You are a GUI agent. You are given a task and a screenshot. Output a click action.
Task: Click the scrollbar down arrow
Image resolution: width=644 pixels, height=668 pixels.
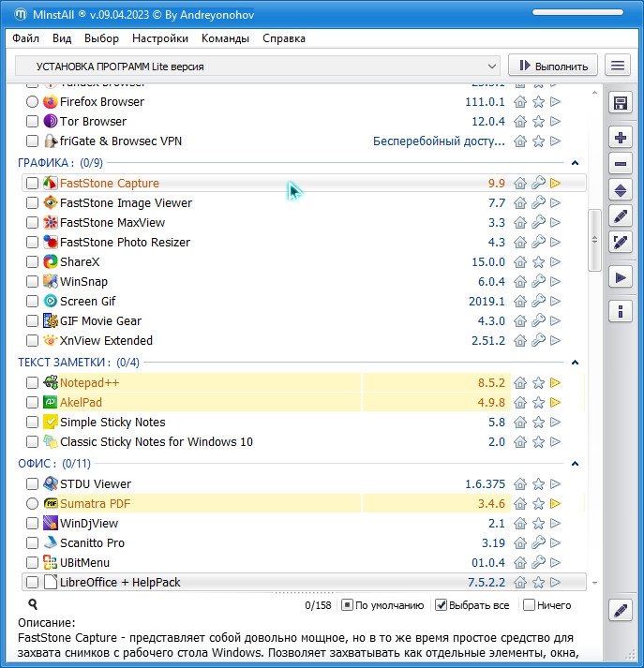click(594, 583)
